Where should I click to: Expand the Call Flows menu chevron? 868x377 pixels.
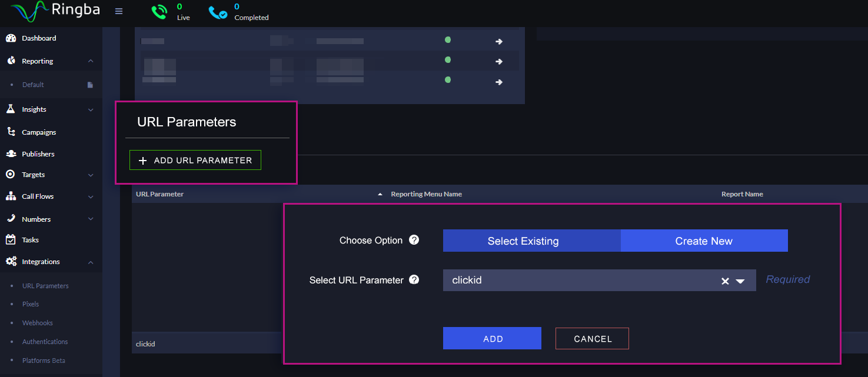tap(90, 196)
